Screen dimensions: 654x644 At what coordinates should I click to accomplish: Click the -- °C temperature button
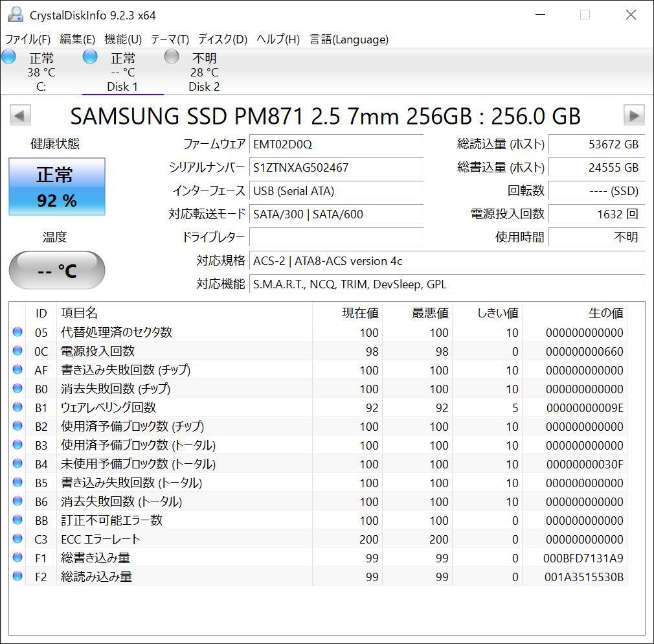[57, 270]
